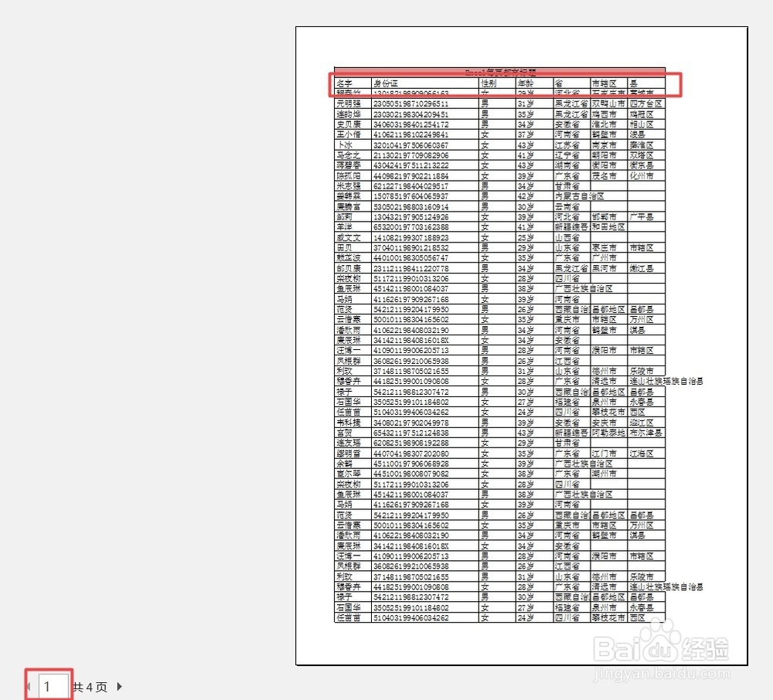
Task: Click the '共 4 页' page count text
Action: [x=90, y=687]
